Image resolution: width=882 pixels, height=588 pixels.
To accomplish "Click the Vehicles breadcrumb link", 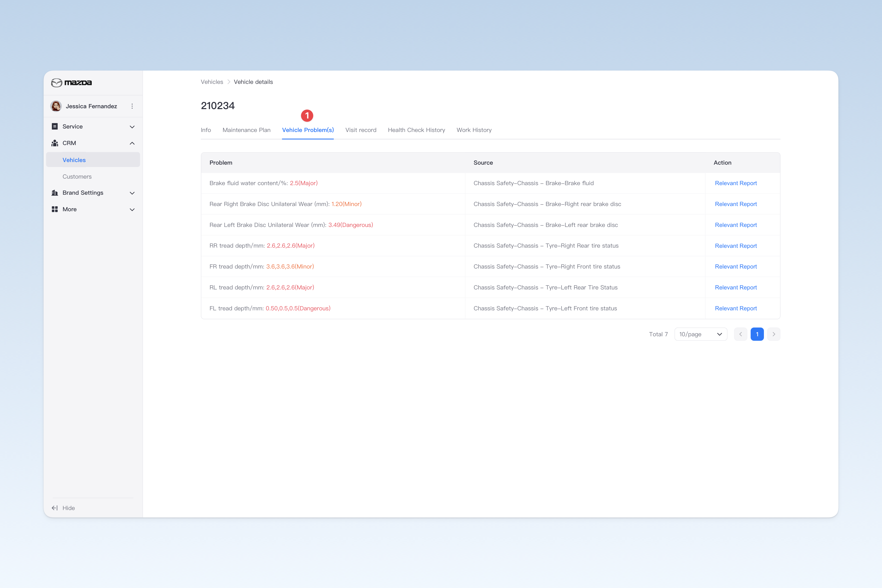I will pos(212,82).
